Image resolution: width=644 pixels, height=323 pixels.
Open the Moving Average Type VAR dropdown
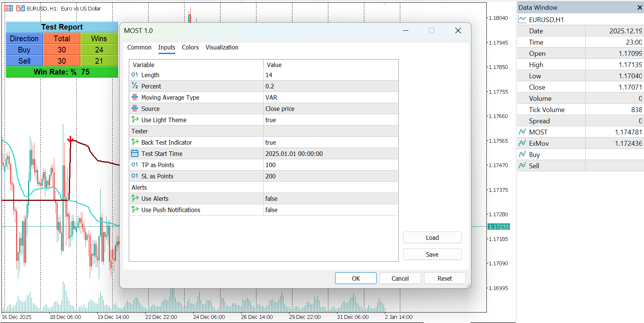coord(331,97)
